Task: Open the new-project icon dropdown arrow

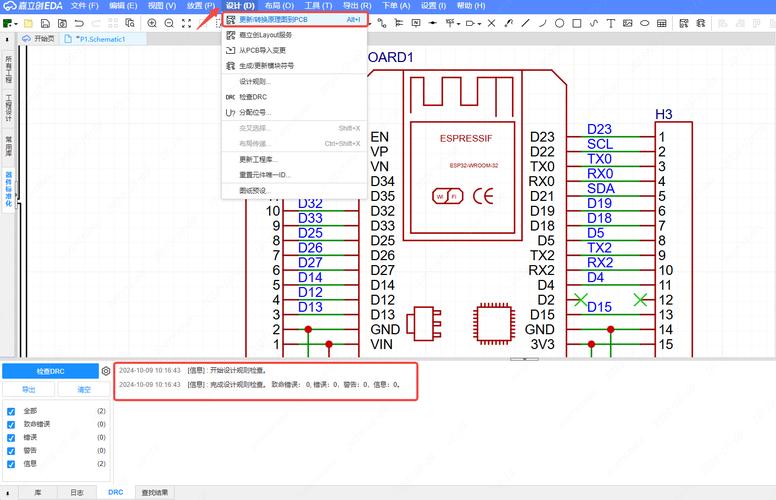Action: point(16,24)
